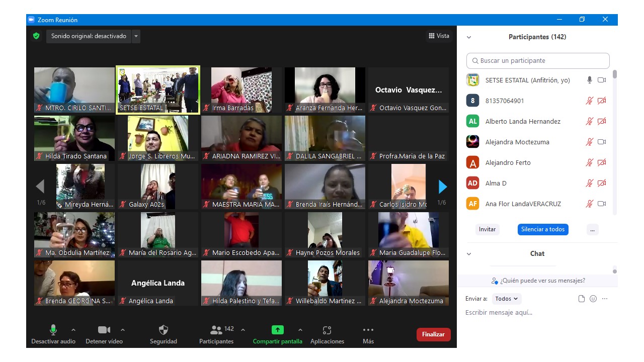Select Octavio Vasquez name tile
Image resolution: width=644 pixels, height=362 pixels.
pos(409,90)
